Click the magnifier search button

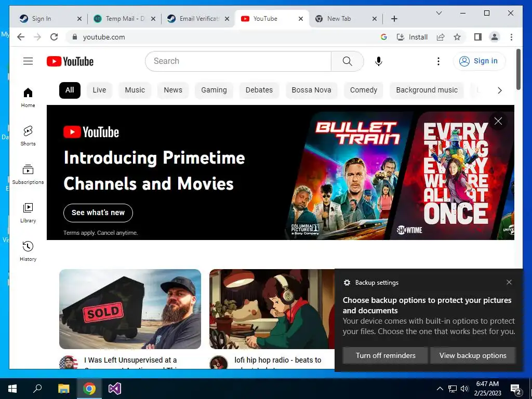click(x=348, y=61)
